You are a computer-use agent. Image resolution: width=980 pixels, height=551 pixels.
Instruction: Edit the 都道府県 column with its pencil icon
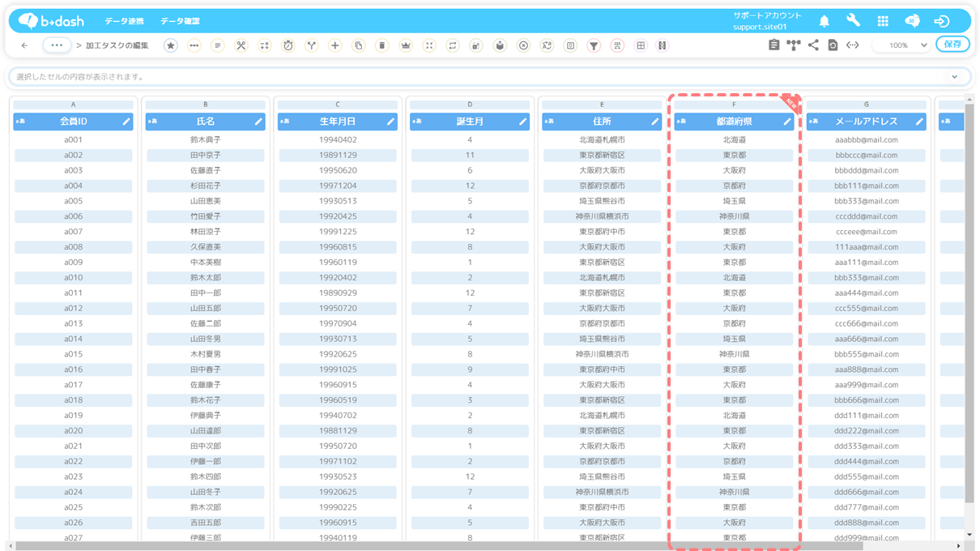click(x=787, y=122)
